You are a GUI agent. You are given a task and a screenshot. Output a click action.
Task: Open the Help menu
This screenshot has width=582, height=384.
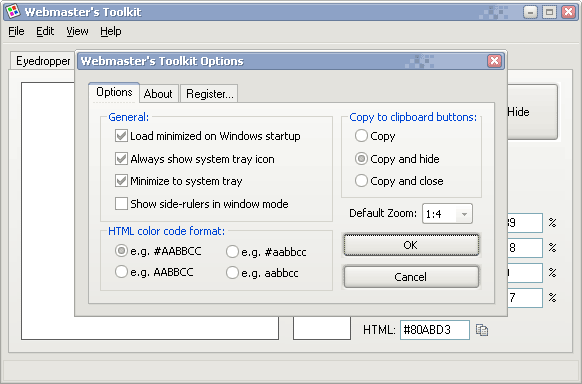(111, 31)
